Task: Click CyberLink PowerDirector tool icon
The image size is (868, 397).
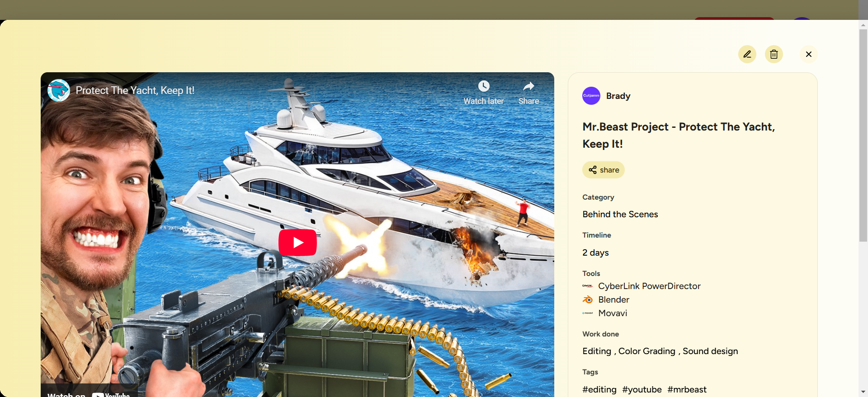Action: (x=588, y=286)
